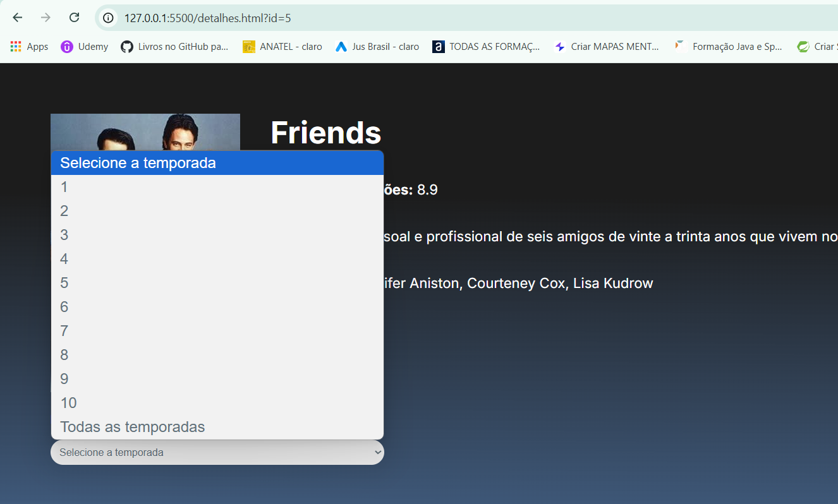Open the Apps grid bookmark
This screenshot has height=504, width=838.
click(x=29, y=47)
